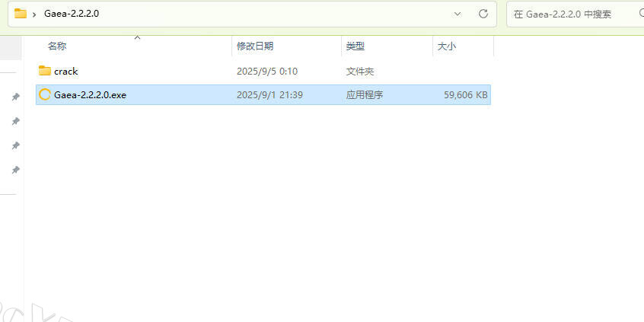Select the Gaea-2.2.2.0.exe application icon

click(x=44, y=95)
